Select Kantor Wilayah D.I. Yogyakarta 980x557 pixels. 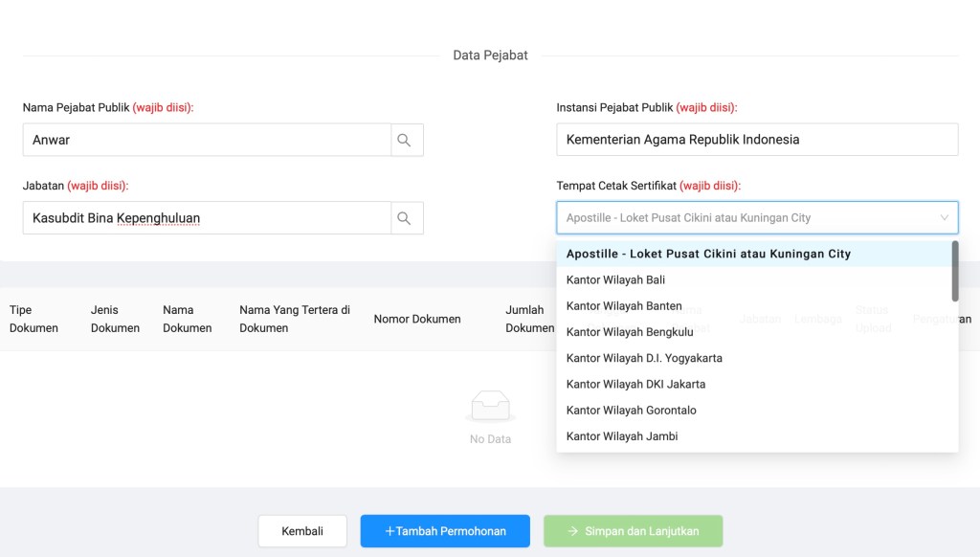pos(644,358)
